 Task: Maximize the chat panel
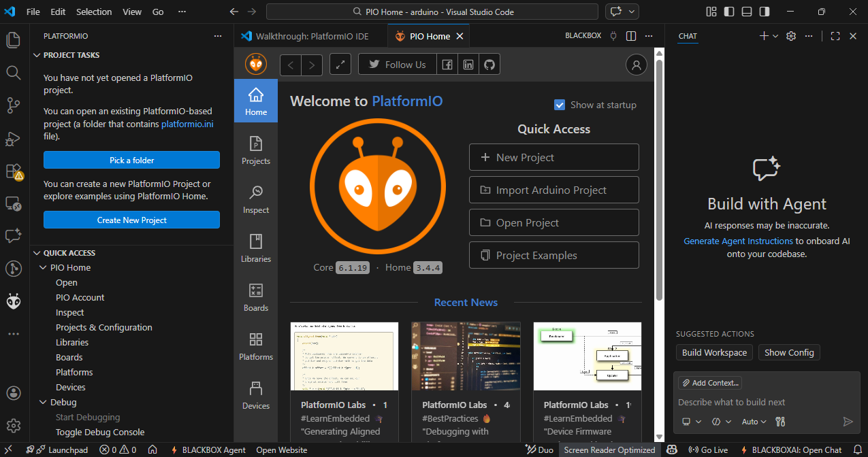coord(835,36)
